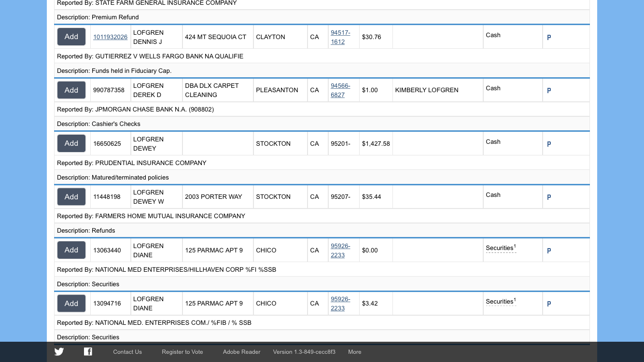Open Adobe Reader footer link

242,352
